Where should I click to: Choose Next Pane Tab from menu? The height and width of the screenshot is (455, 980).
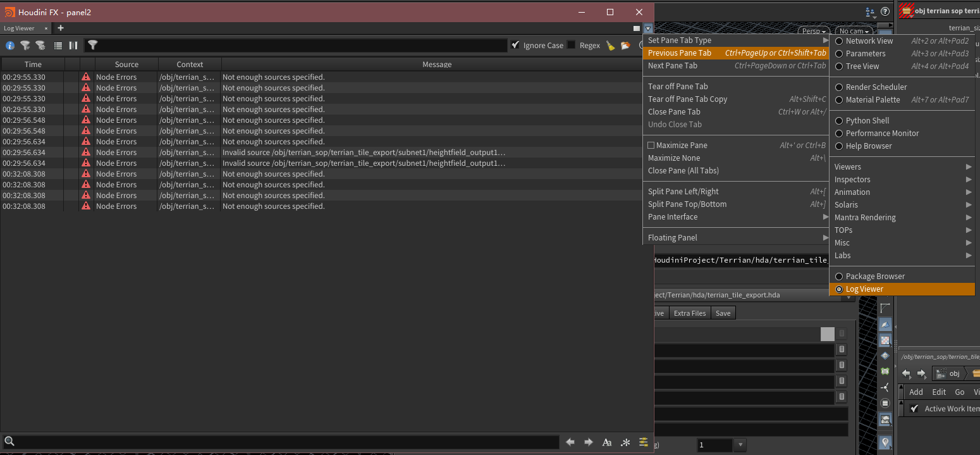point(737,66)
